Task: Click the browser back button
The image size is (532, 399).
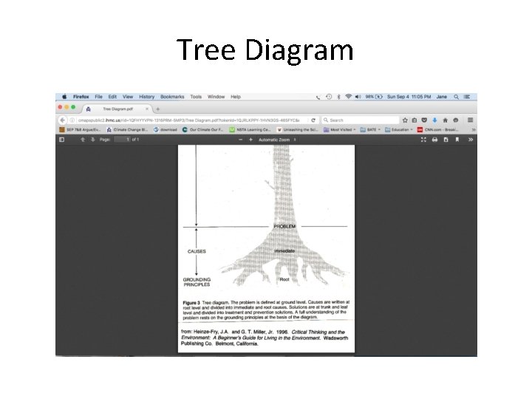Action: pos(62,120)
